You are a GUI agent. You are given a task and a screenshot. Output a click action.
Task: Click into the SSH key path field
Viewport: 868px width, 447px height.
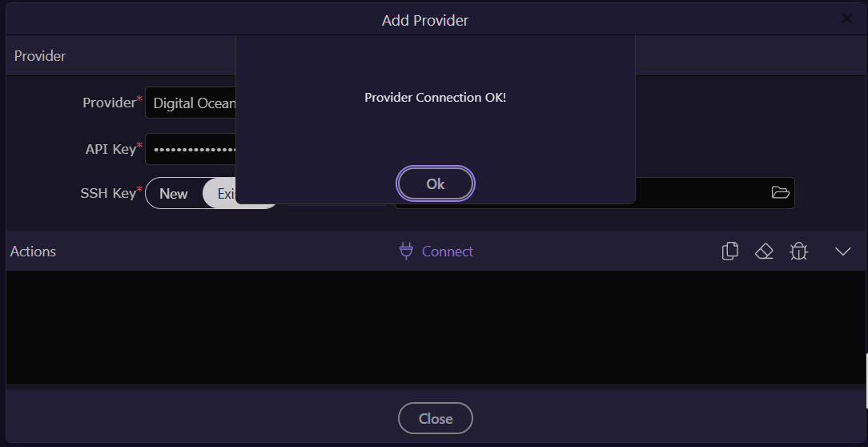(x=697, y=193)
